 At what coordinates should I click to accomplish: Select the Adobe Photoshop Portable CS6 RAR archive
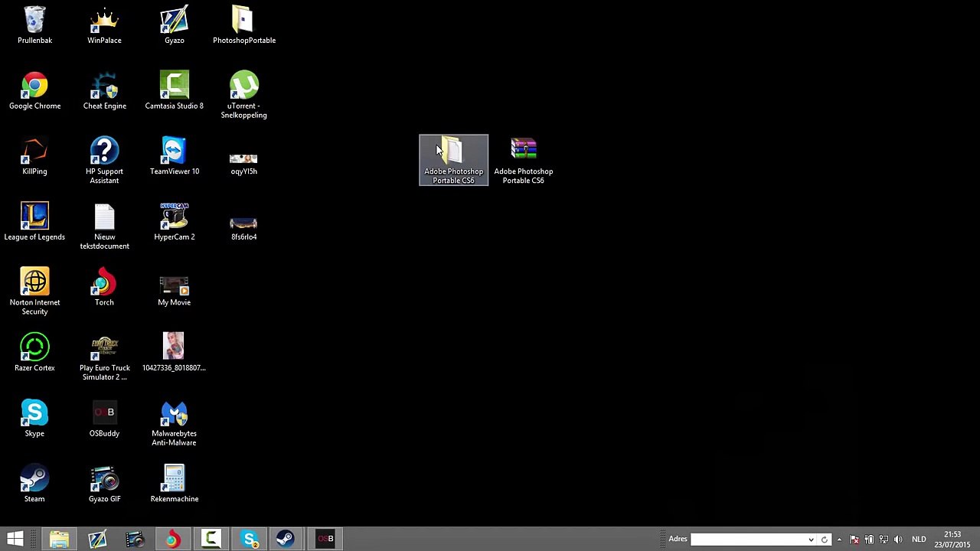(x=524, y=160)
